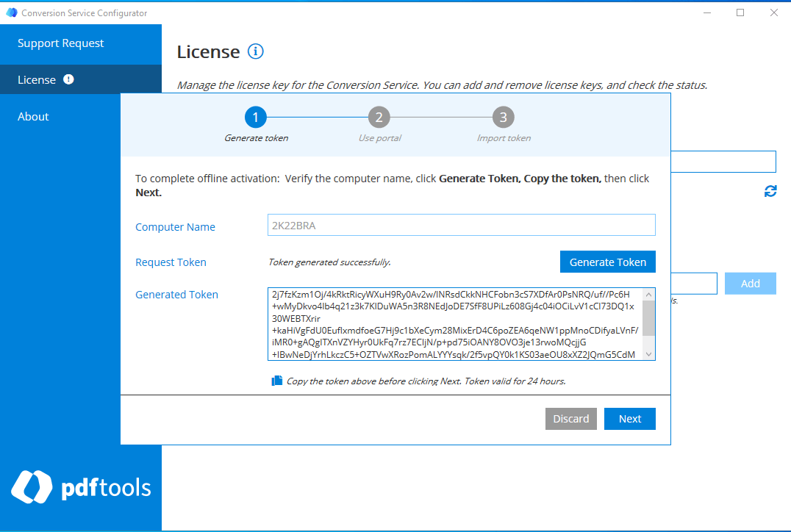The height and width of the screenshot is (532, 791).
Task: Click the Conversion Service Configurator title bar icon
Action: (x=11, y=12)
